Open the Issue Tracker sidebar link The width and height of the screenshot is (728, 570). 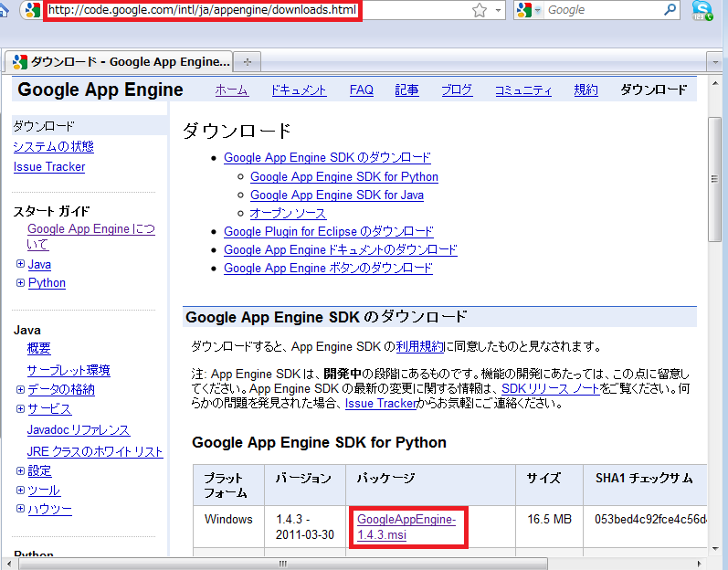click(x=49, y=166)
